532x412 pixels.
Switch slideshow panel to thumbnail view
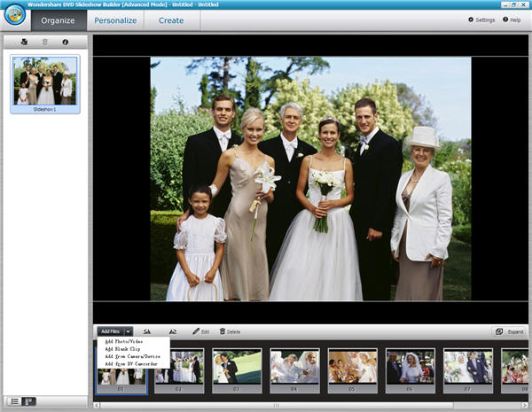pos(29,401)
